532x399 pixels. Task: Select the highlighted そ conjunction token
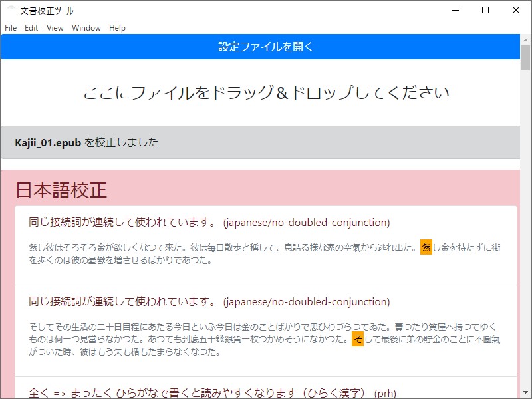click(x=357, y=342)
